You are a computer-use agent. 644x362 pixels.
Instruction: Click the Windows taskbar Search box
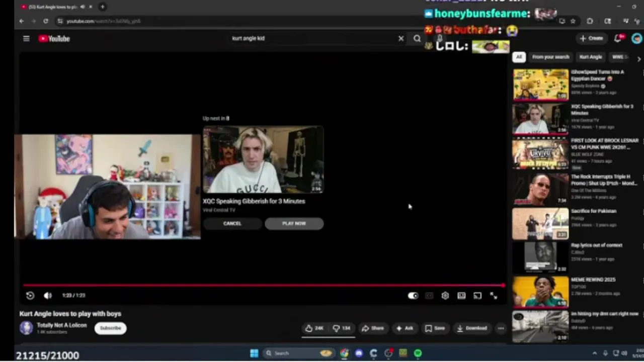[x=299, y=353]
